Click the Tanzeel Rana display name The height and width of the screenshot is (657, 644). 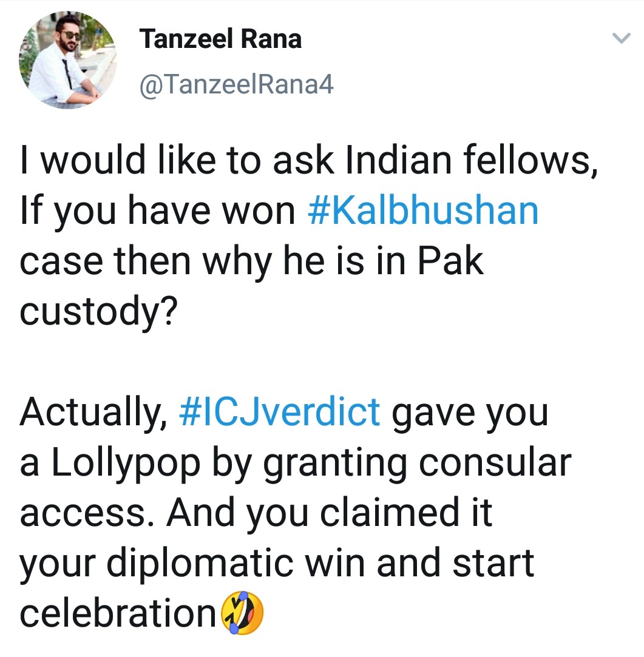point(220,39)
